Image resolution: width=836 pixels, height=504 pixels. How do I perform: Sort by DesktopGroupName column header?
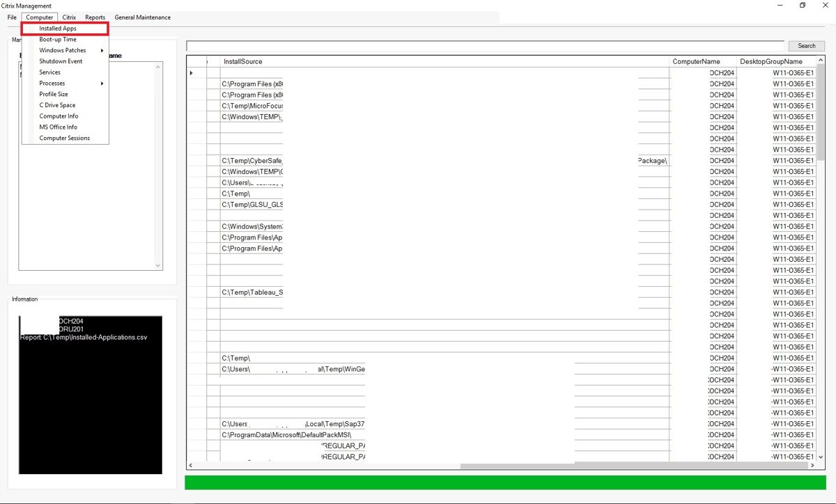point(776,62)
